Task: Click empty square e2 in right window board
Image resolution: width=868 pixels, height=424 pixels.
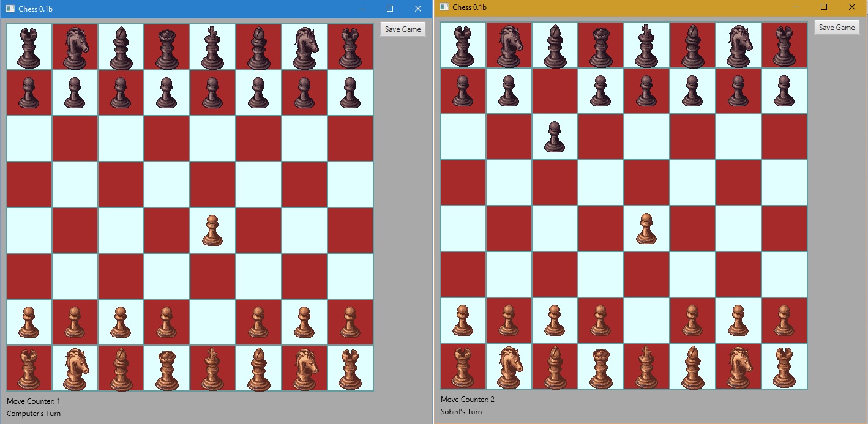Action: pos(646,321)
